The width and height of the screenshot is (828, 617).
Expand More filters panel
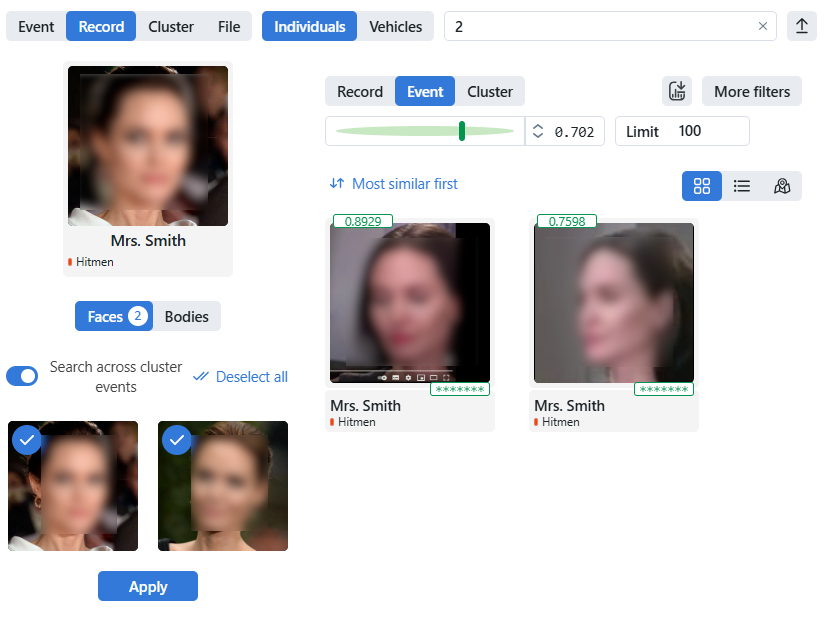[x=751, y=91]
